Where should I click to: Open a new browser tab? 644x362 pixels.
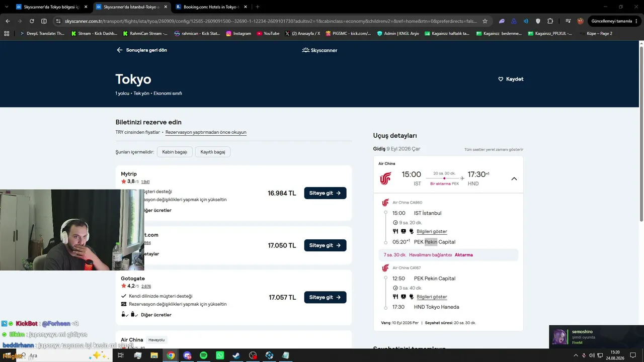(x=258, y=7)
